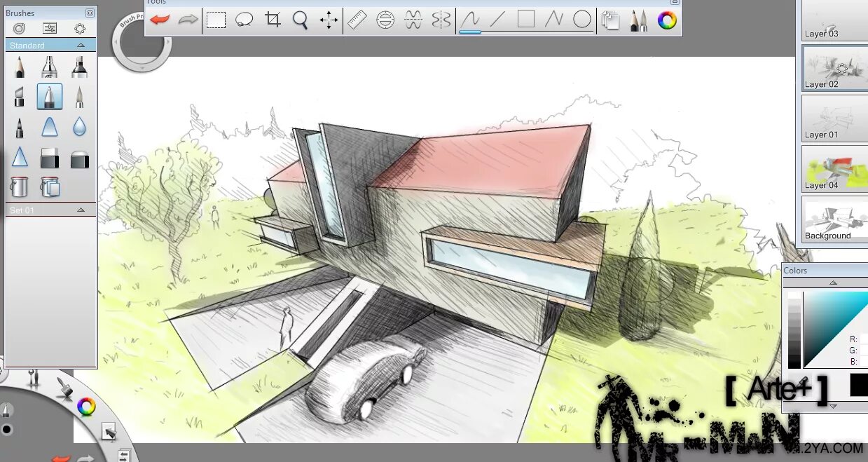This screenshot has width=868, height=462.
Task: Select the Polyline draw style
Action: coord(554,20)
